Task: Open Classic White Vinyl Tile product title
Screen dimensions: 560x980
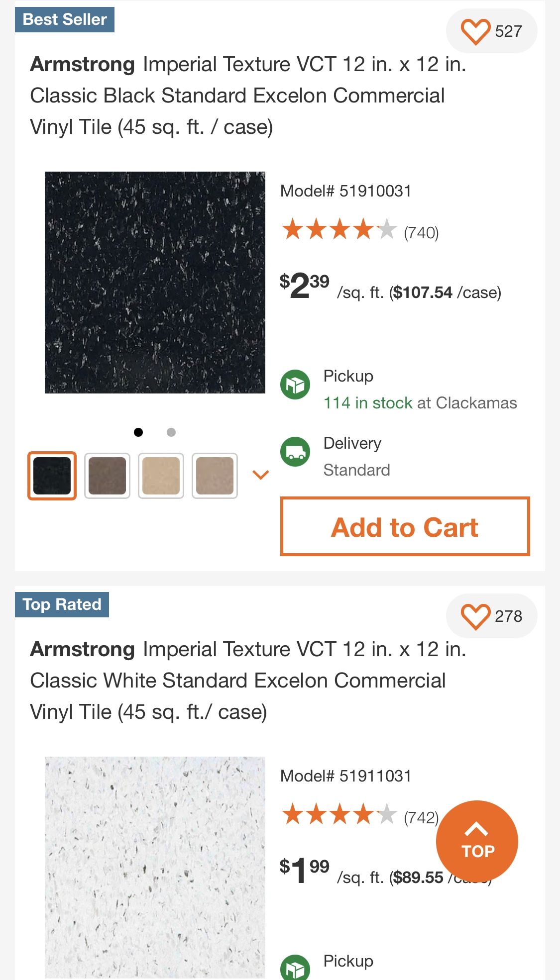Action: (x=248, y=680)
